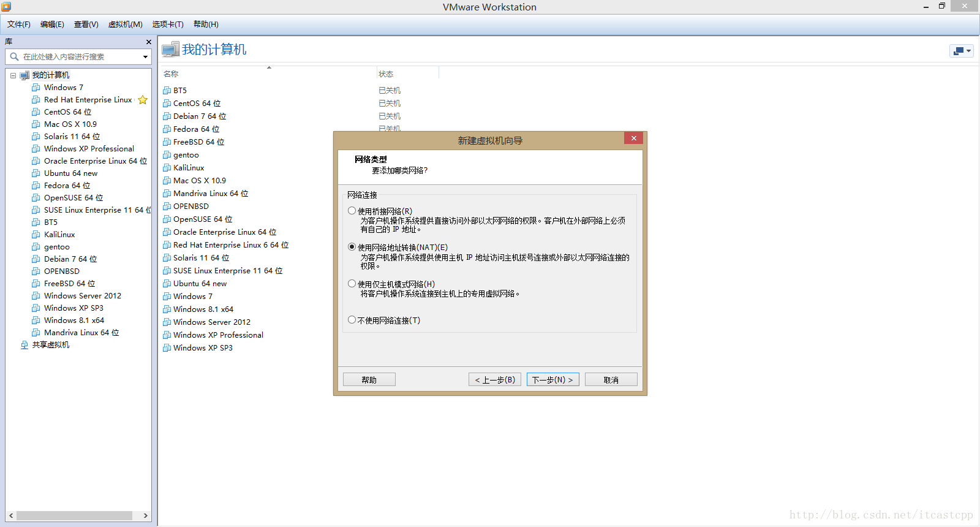Screen dimensions: 980x527
Task: Open the 选项卡(T) menu
Action: click(168, 25)
